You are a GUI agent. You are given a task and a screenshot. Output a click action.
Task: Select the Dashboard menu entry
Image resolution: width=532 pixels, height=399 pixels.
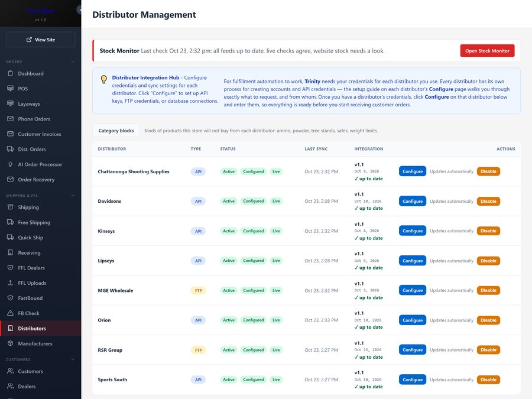(41, 73)
